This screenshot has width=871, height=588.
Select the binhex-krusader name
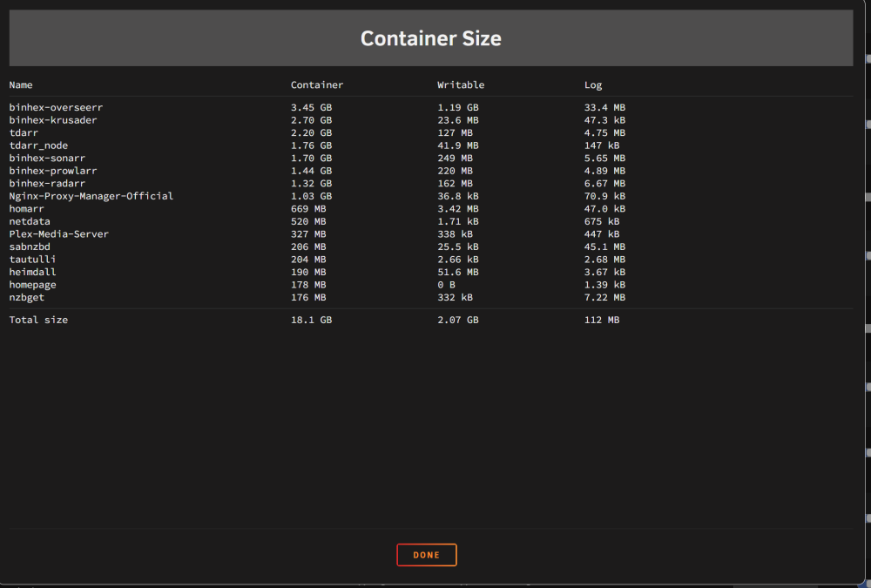pyautogui.click(x=53, y=120)
